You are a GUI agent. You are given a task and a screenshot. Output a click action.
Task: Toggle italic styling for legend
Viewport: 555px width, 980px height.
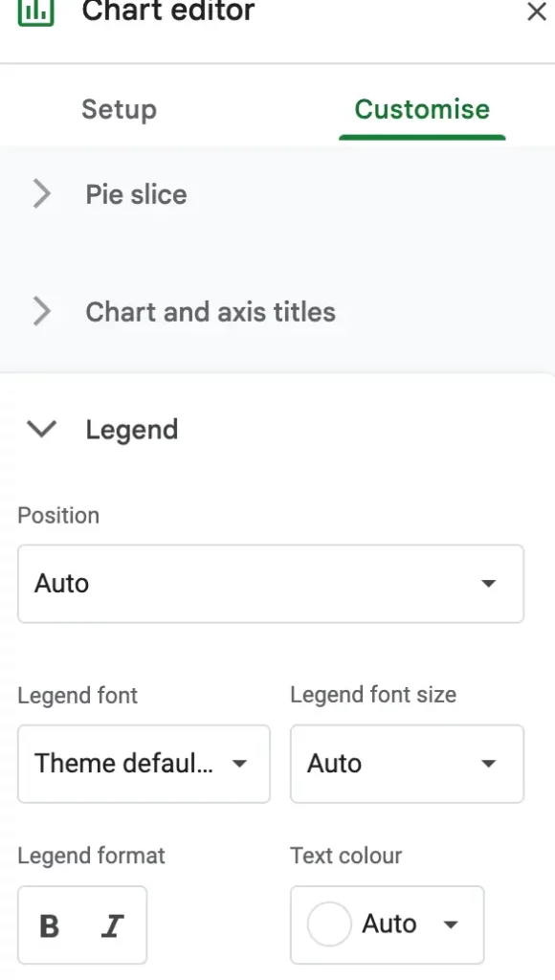point(112,924)
